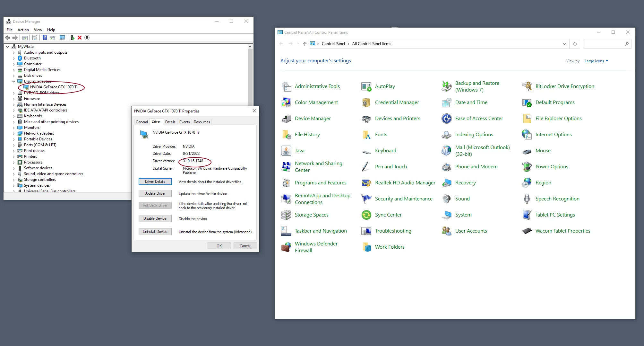
Task: Open the Speech Recognition microphone icon
Action: tap(527, 199)
